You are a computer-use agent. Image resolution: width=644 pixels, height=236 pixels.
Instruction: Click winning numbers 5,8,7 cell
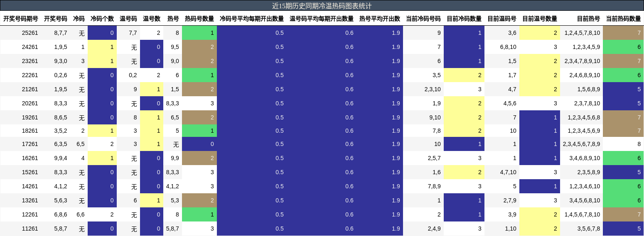click(x=61, y=229)
